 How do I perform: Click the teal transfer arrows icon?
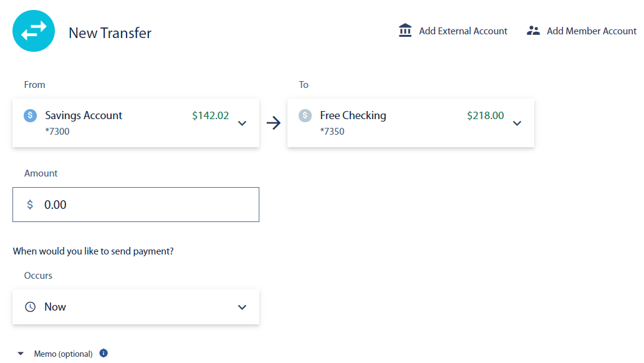tap(33, 30)
